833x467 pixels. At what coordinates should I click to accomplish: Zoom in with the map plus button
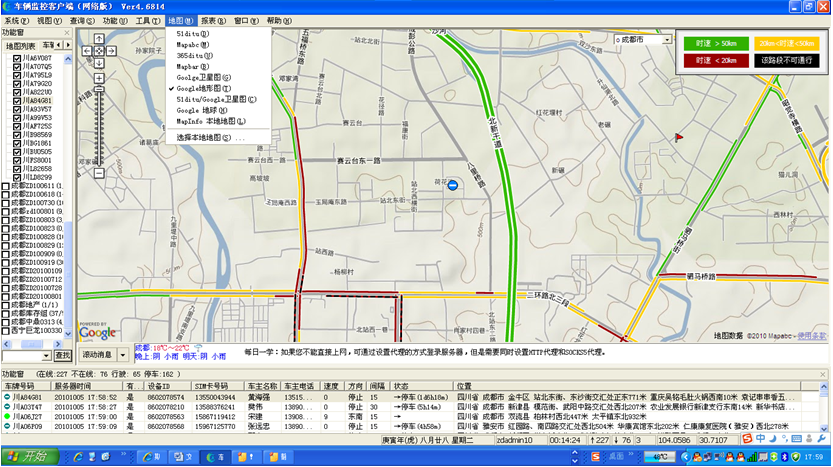pyautogui.click(x=99, y=77)
